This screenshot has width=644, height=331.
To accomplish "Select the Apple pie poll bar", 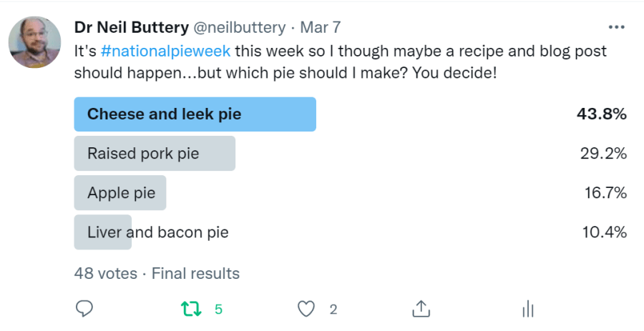I will click(120, 193).
